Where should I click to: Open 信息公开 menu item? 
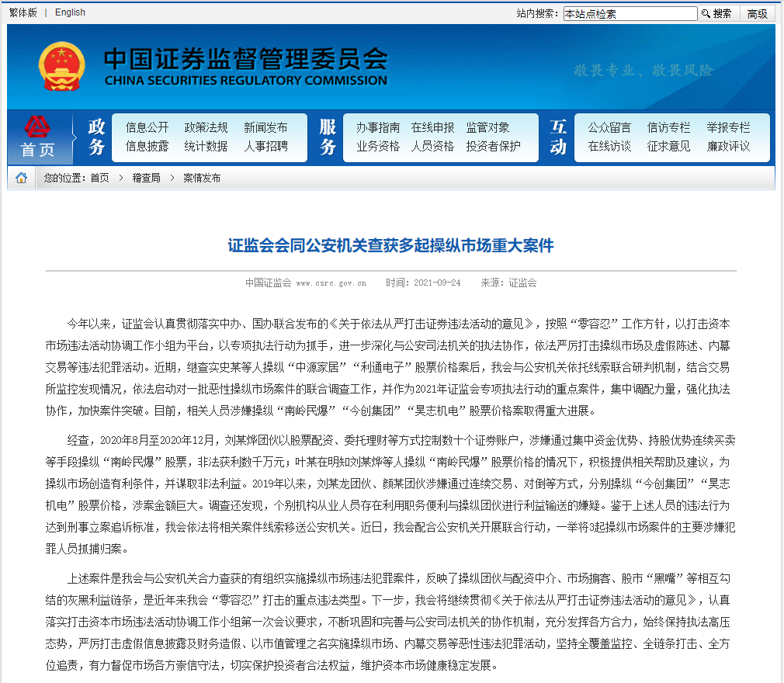coord(147,127)
